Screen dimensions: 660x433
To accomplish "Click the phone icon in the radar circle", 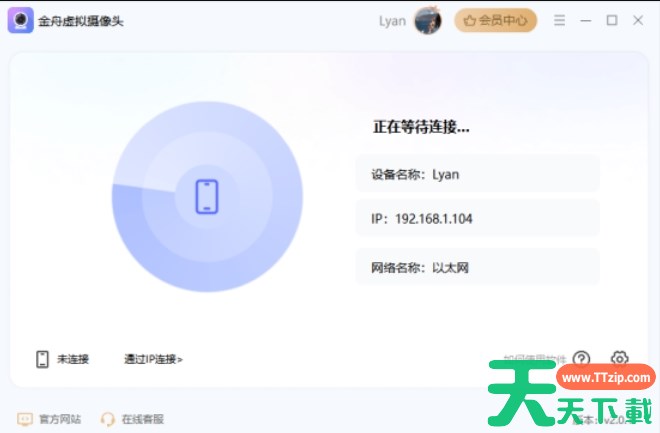I will (x=207, y=197).
